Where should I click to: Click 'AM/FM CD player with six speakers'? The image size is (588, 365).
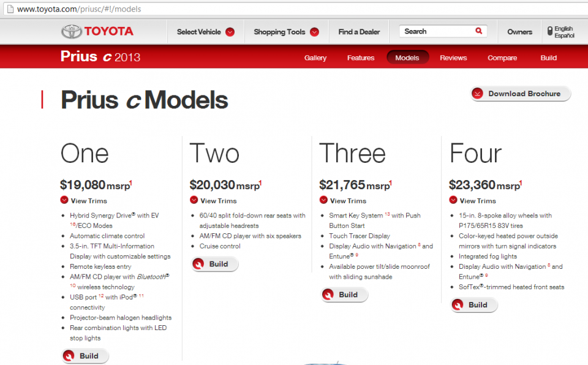[251, 236]
